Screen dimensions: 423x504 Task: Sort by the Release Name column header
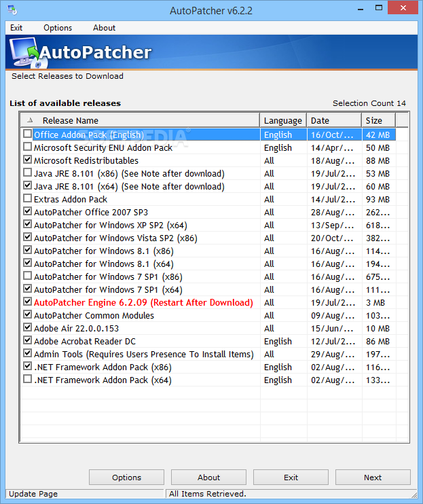[141, 120]
